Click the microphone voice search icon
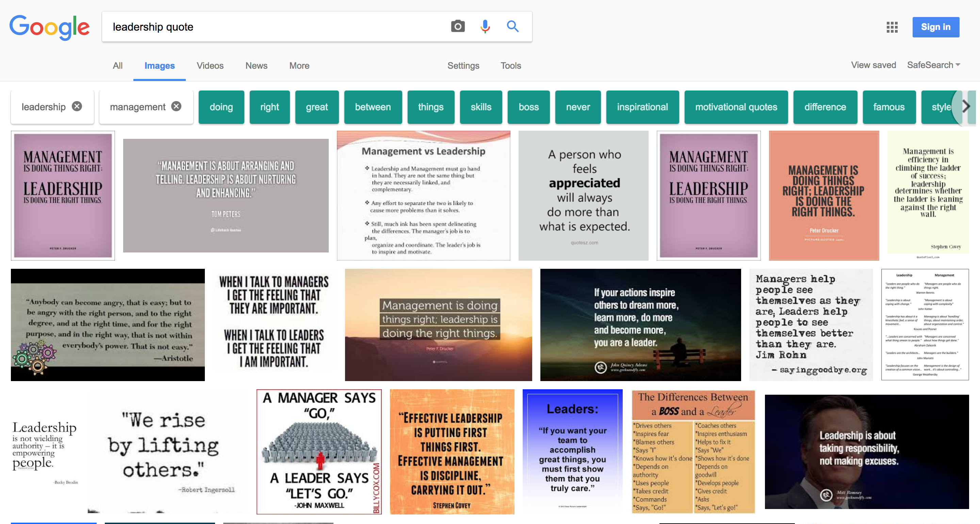Image resolution: width=980 pixels, height=524 pixels. (x=485, y=27)
